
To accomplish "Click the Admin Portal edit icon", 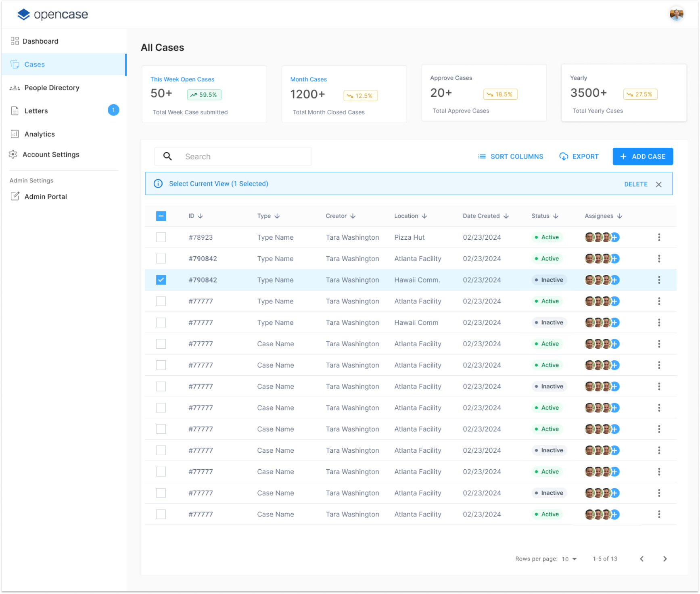I will tap(15, 197).
